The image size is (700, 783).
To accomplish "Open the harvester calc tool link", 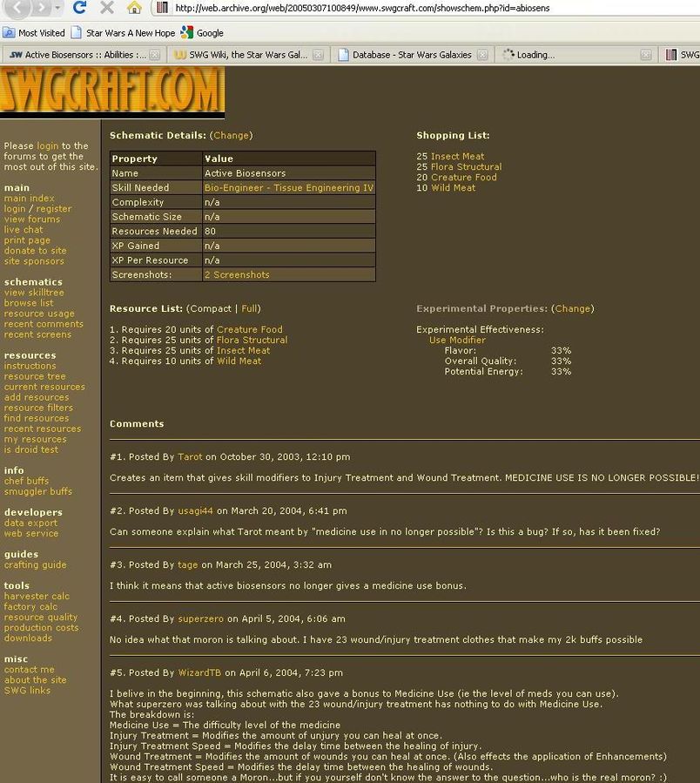I will point(37,597).
